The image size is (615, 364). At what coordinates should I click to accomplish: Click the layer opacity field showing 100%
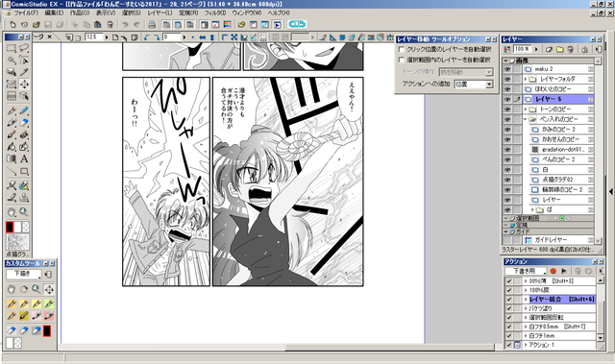[523, 49]
